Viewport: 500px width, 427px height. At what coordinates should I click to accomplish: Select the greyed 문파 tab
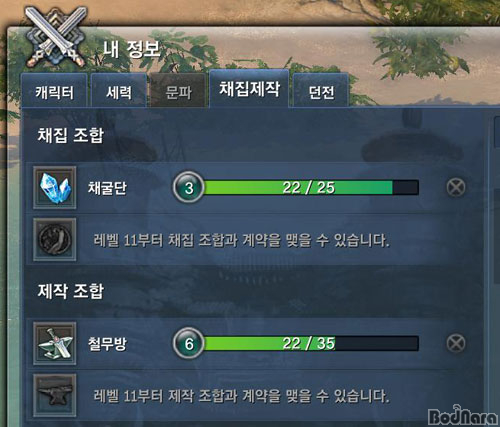pos(178,91)
